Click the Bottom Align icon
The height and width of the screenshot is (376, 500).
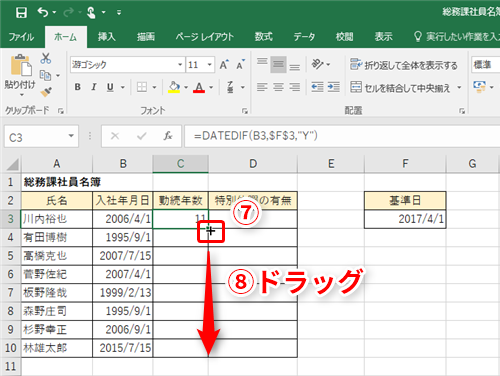(294, 67)
